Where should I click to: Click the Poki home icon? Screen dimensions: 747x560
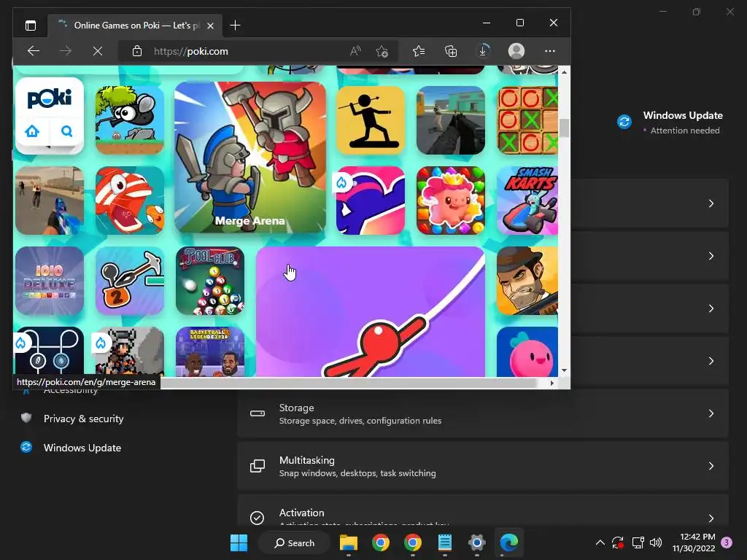[x=32, y=131]
